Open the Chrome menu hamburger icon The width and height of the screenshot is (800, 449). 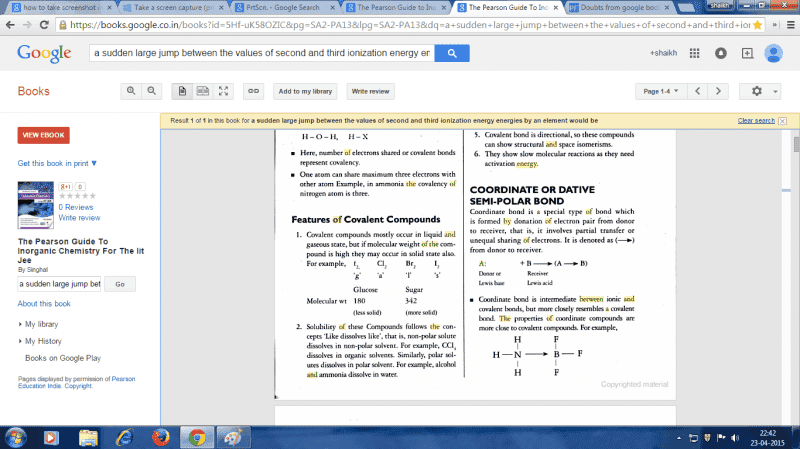click(791, 24)
